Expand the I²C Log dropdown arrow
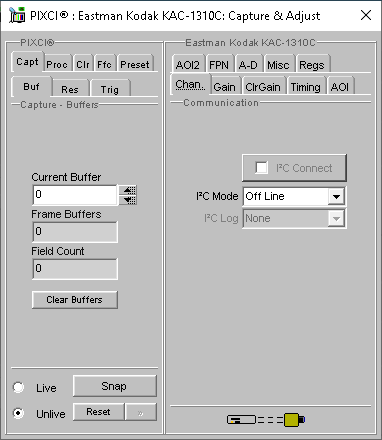The image size is (382, 440). click(336, 219)
